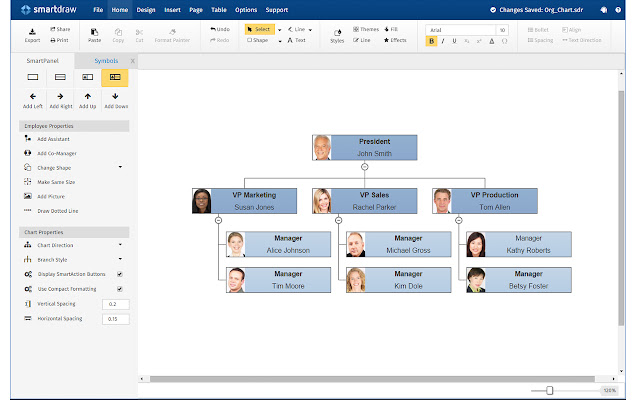Choose the Shape tool
The height and width of the screenshot is (400, 640).
click(x=258, y=40)
